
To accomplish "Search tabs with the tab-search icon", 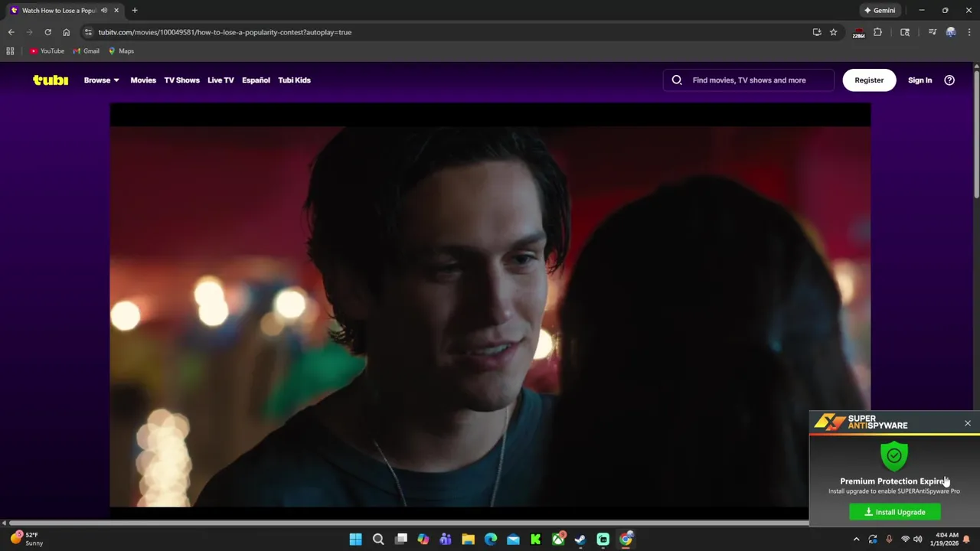I will (905, 32).
